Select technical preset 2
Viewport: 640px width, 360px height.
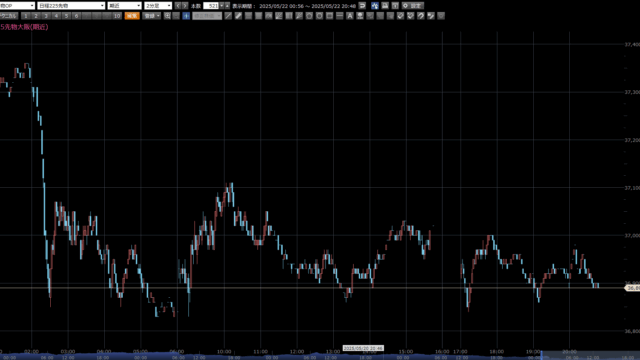pos(36,16)
